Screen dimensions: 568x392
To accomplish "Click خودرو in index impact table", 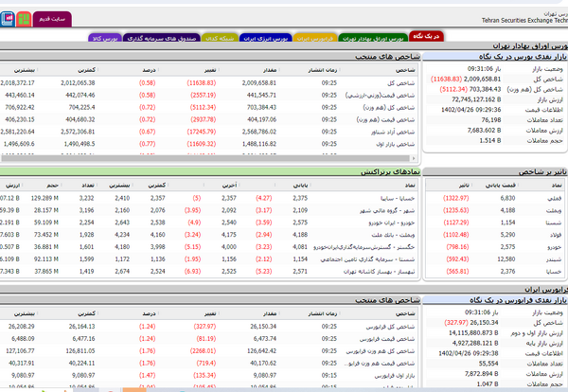I will point(555,247).
